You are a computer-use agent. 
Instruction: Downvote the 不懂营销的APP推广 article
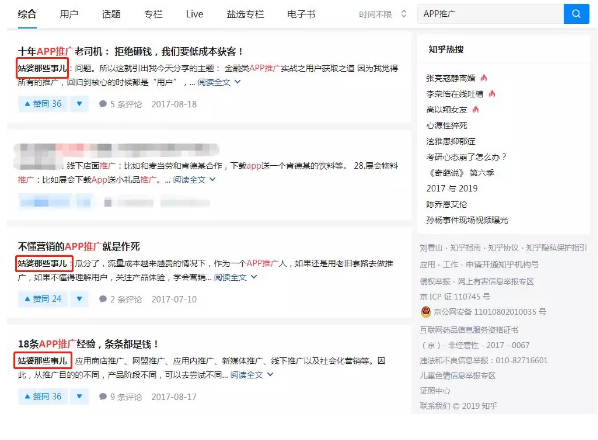coord(79,299)
